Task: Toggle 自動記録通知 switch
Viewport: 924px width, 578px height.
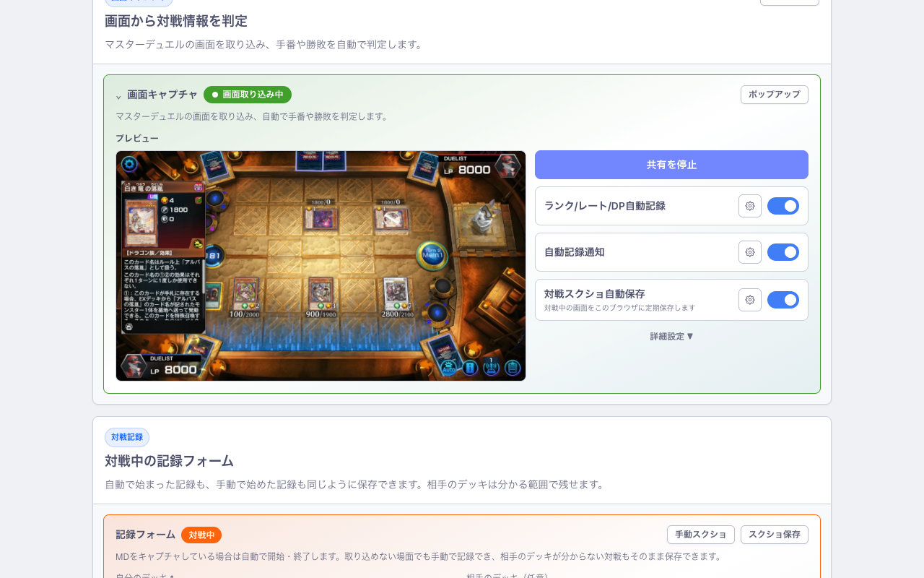Action: tap(783, 252)
